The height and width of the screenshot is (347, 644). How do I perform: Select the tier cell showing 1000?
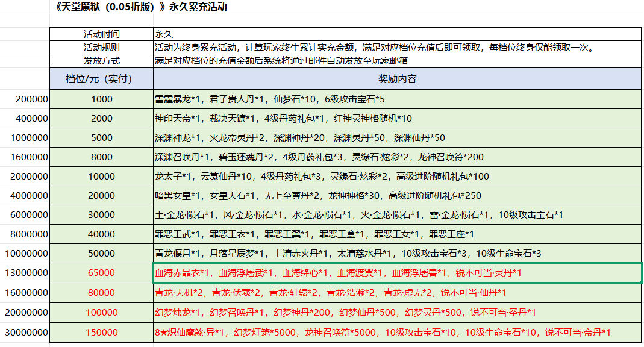click(x=101, y=99)
